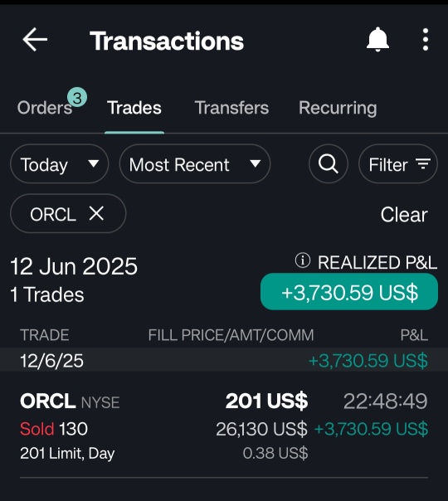Screen dimensions: 448x501
Task: Remove the ORCL filter chip X
Action: (x=96, y=213)
